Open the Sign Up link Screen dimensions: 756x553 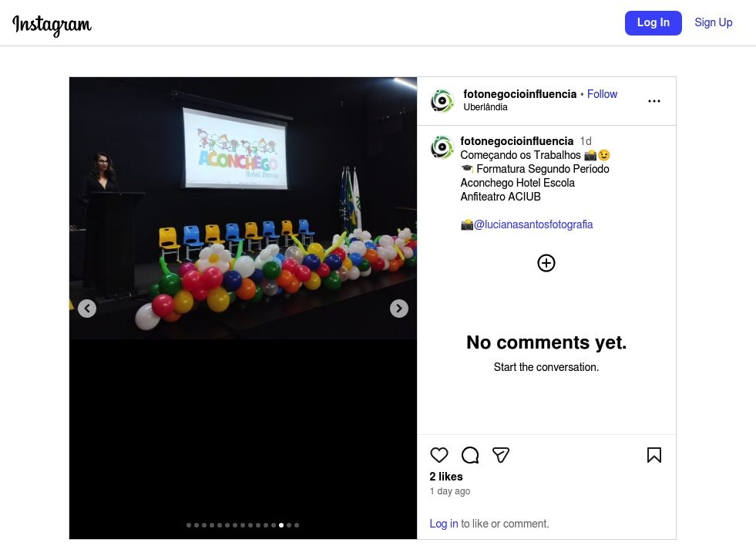[713, 22]
